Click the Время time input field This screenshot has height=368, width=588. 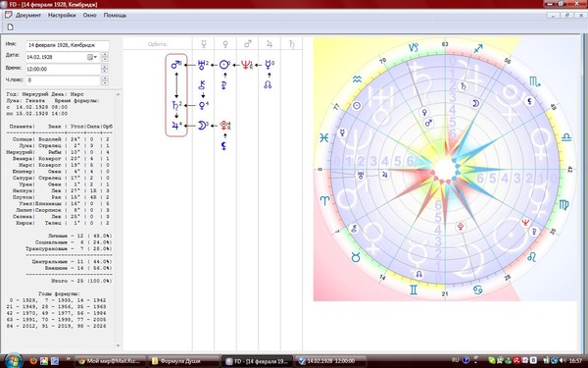[63, 69]
